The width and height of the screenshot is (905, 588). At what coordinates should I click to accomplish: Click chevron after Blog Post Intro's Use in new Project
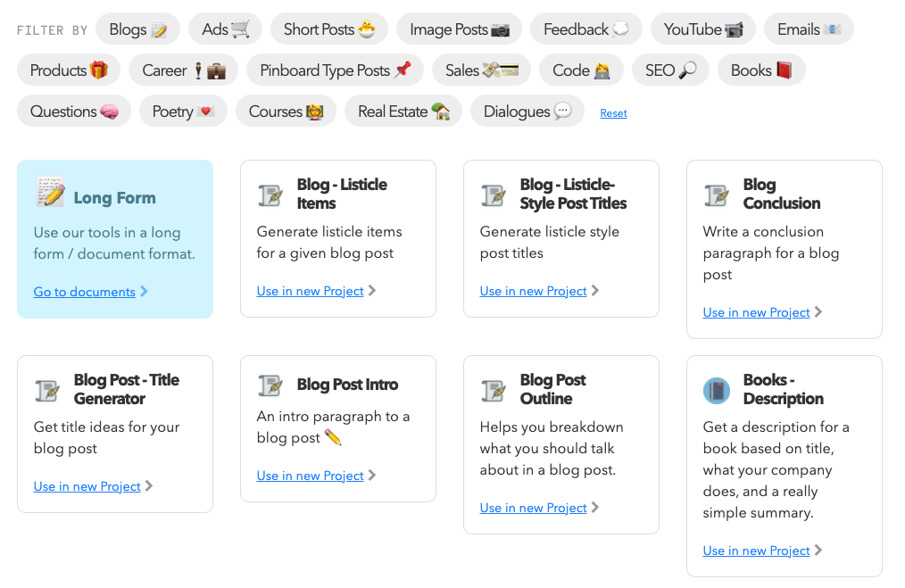click(x=372, y=476)
